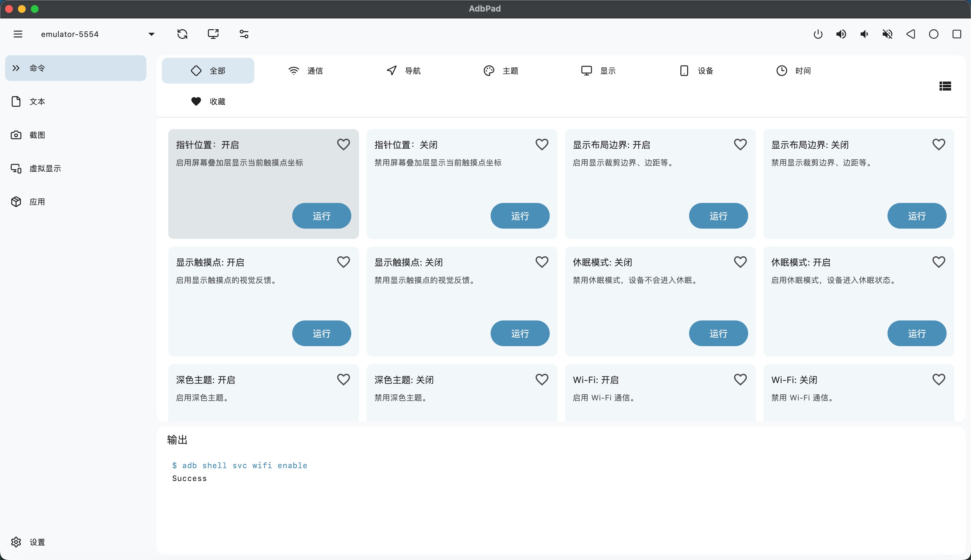Image resolution: width=971 pixels, height=560 pixels.
Task: Switch commands to list view layout
Action: click(x=945, y=86)
